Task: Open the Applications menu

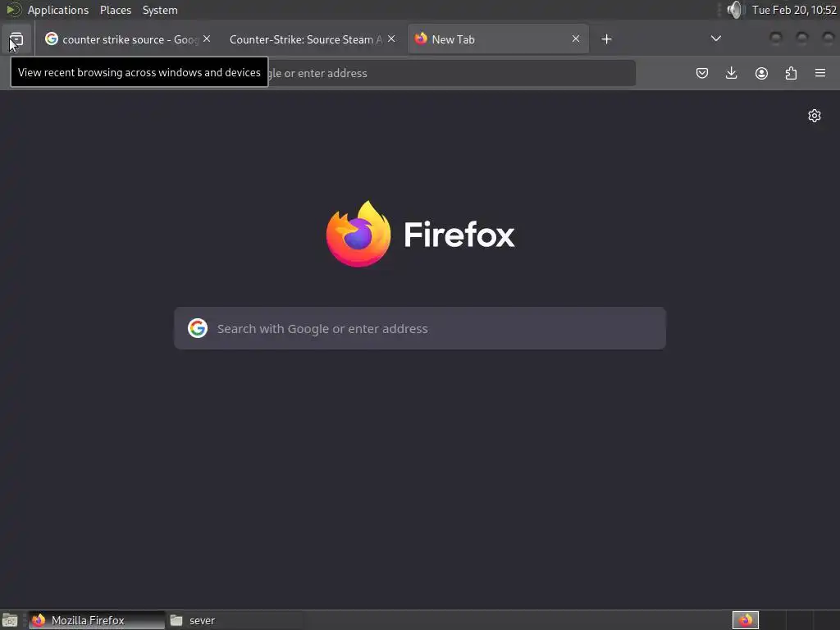Action: [x=58, y=10]
